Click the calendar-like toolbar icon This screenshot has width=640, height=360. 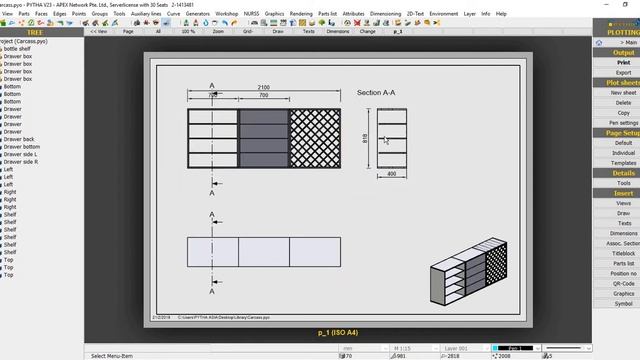[x=283, y=23]
